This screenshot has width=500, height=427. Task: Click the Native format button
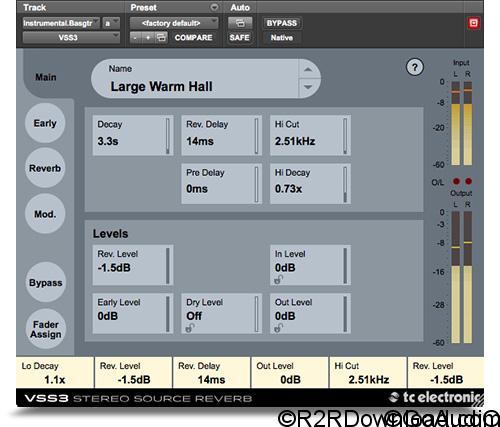[282, 38]
